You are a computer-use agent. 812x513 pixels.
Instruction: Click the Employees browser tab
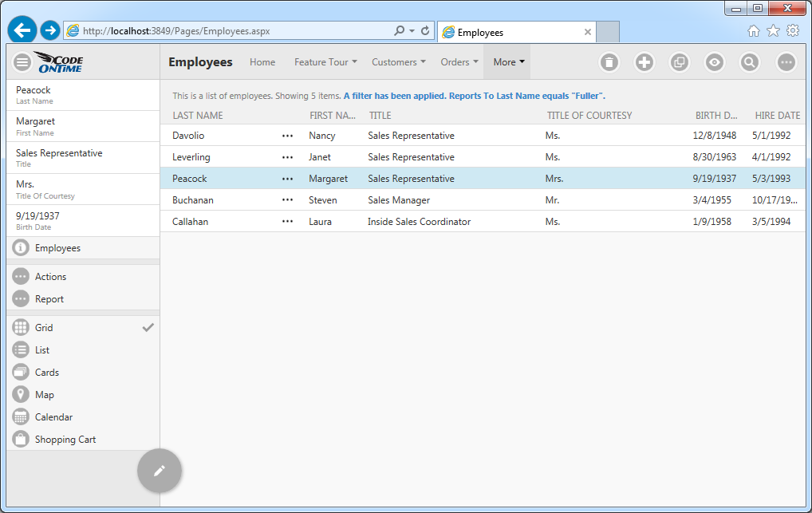516,32
